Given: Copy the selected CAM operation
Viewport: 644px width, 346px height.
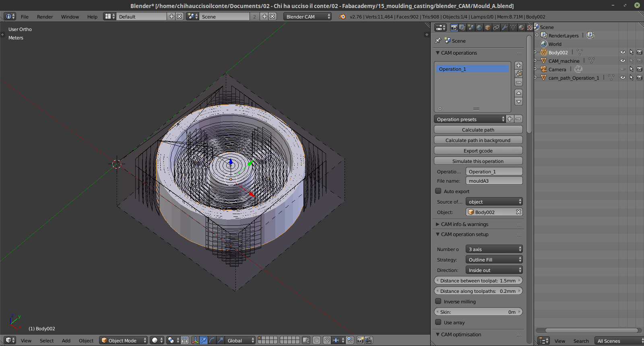Looking at the screenshot, I should coord(519,74).
